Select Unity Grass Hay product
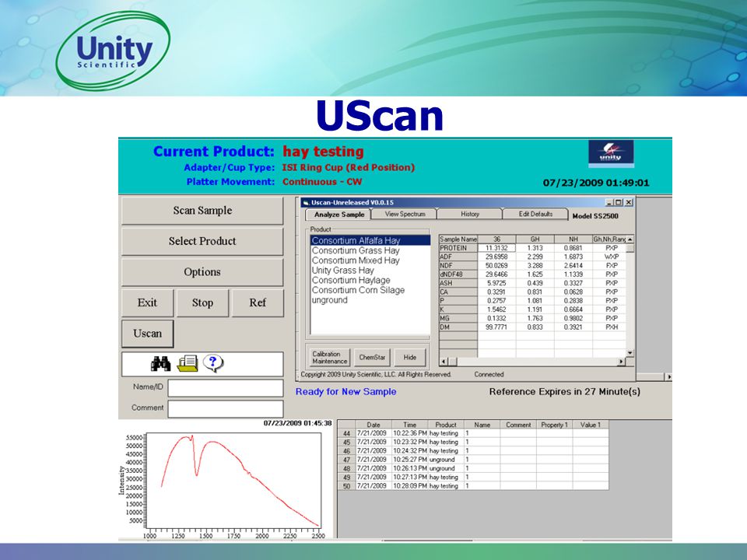 (370, 271)
